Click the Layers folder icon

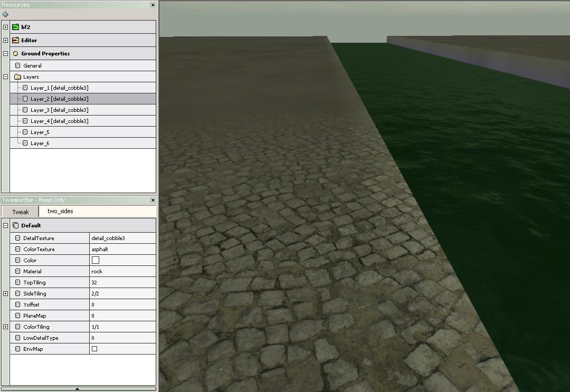pyautogui.click(x=17, y=77)
